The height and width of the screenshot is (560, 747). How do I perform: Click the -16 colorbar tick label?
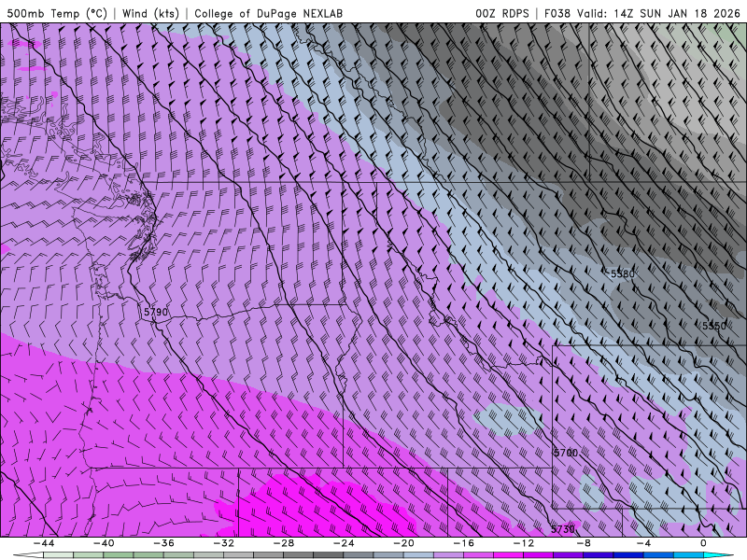463,543
